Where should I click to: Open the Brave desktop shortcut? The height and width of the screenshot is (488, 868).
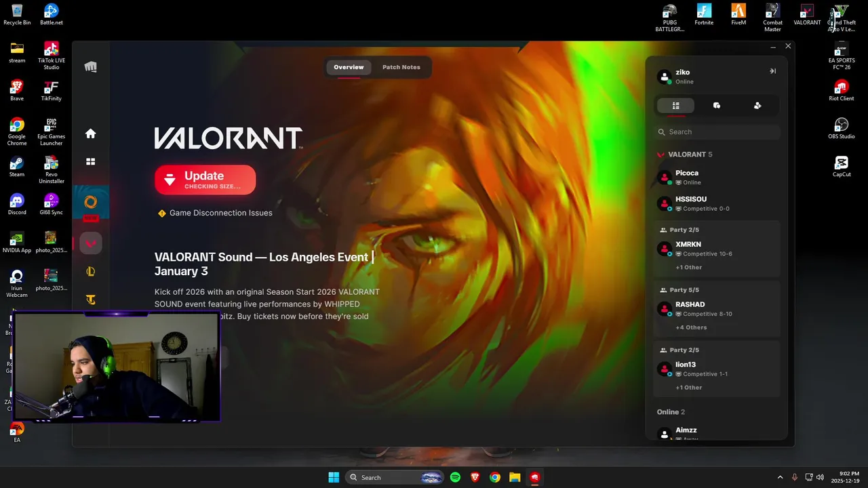tap(17, 90)
